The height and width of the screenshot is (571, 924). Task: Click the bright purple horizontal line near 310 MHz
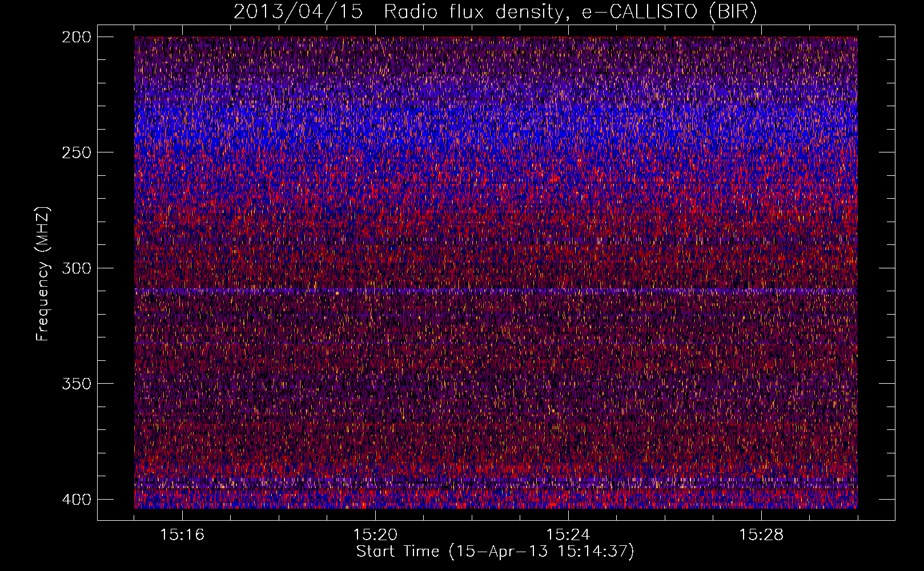pyautogui.click(x=496, y=291)
